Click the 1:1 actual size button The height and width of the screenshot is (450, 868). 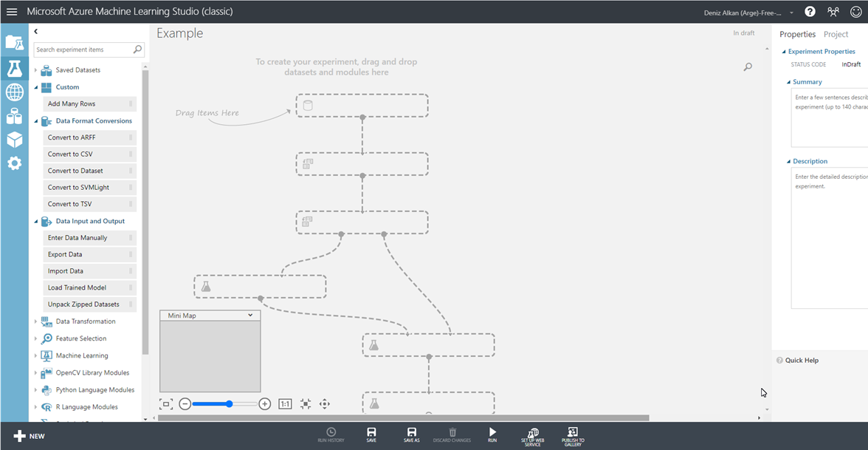(x=285, y=404)
